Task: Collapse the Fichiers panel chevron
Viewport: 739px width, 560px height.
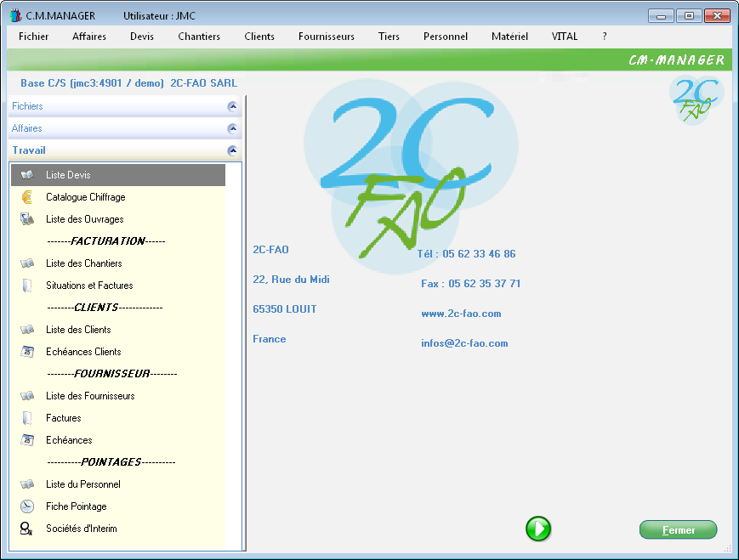Action: [232, 106]
